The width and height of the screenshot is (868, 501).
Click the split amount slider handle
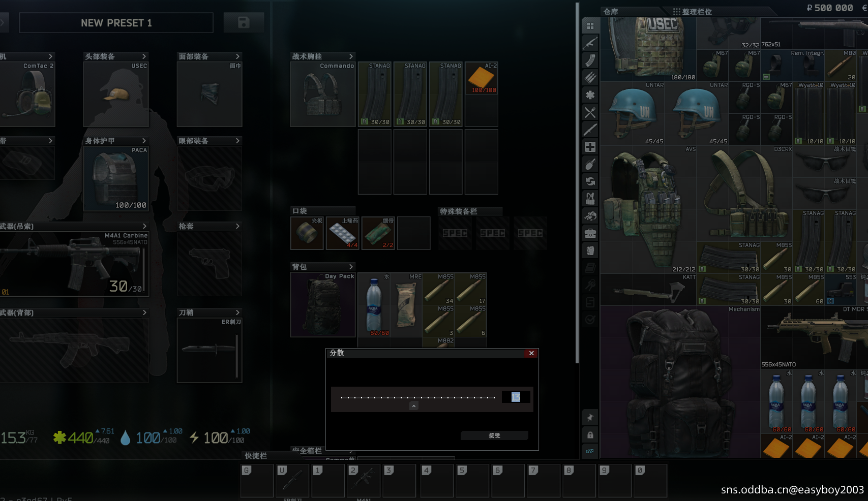click(414, 405)
